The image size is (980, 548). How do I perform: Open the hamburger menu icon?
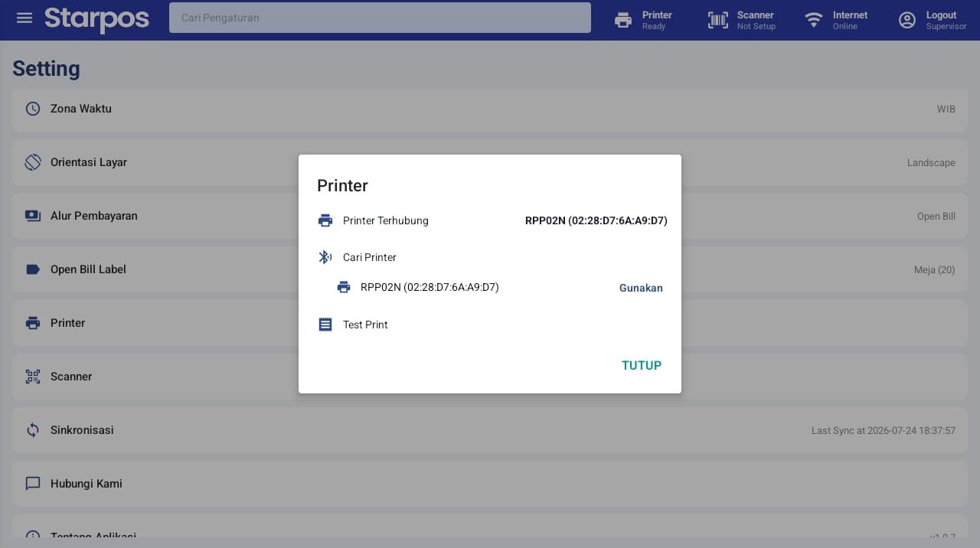click(x=24, y=18)
